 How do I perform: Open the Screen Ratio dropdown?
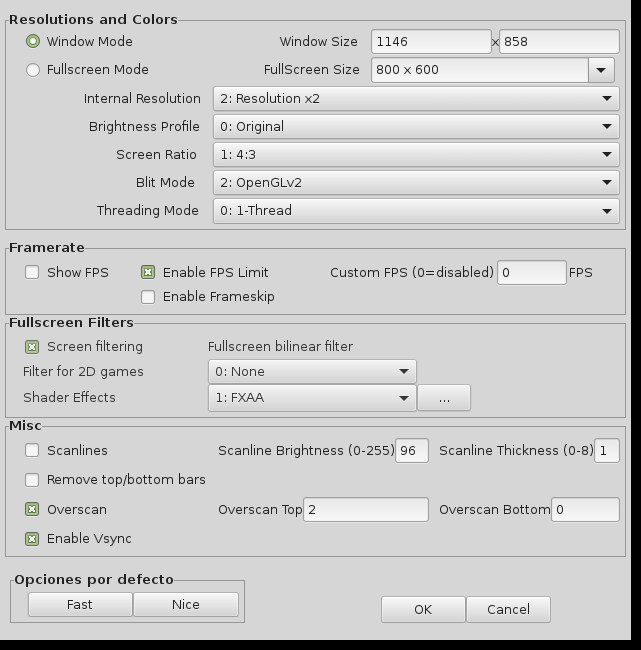click(x=416, y=155)
